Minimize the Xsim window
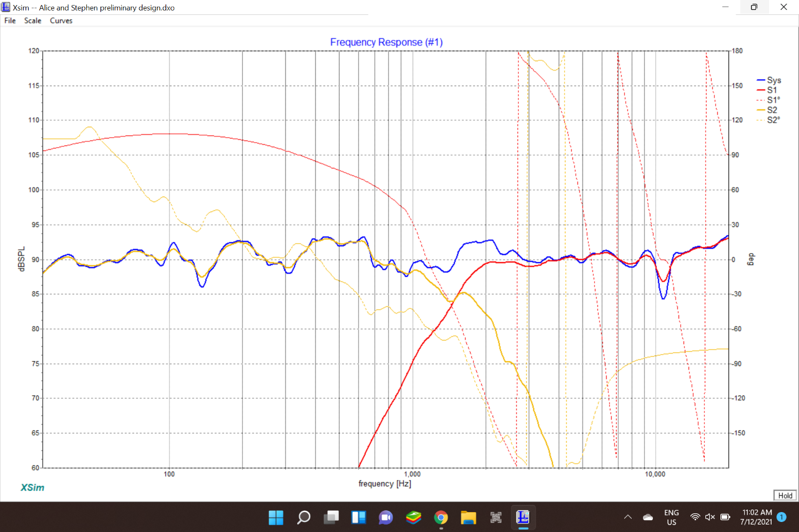This screenshot has height=532, width=799. pos(725,7)
